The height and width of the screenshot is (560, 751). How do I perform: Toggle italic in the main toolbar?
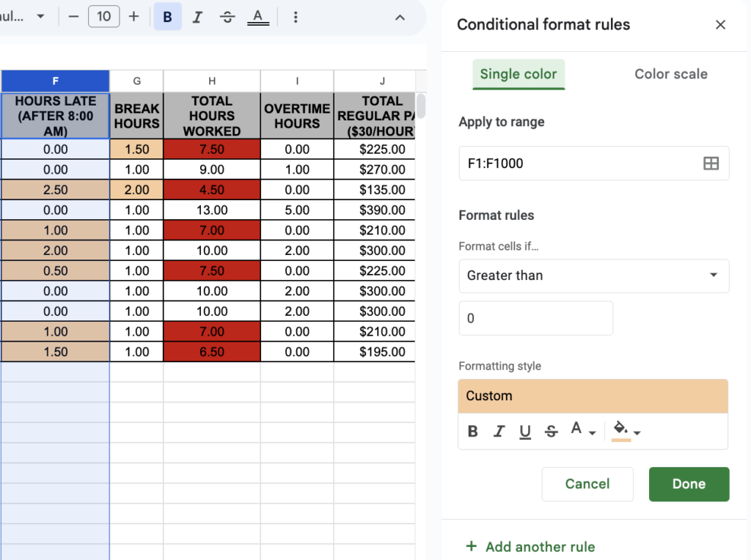click(x=197, y=17)
